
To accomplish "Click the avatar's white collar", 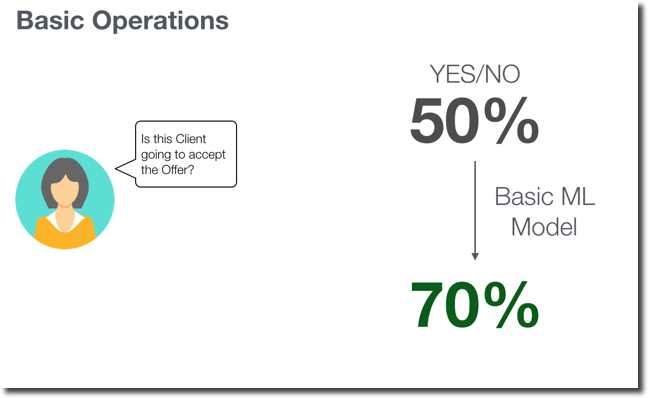I will point(65,222).
